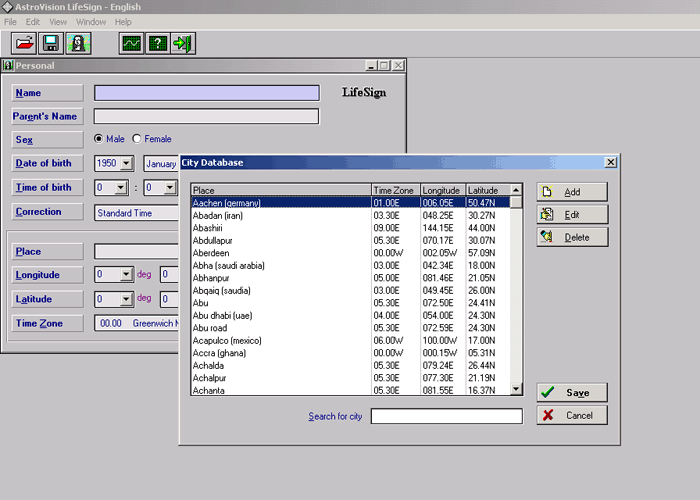Image resolution: width=700 pixels, height=500 pixels.
Task: Select the Abqaiq (saudia) row
Action: tap(350, 290)
